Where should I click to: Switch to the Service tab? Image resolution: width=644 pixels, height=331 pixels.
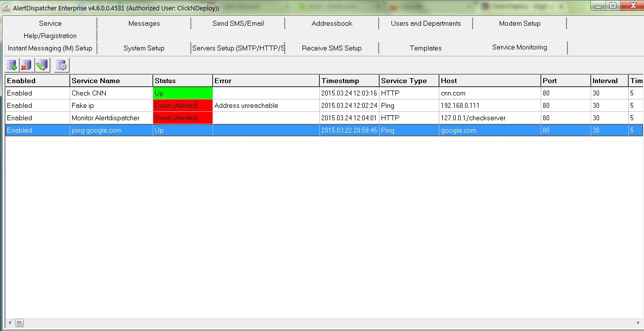pos(50,23)
